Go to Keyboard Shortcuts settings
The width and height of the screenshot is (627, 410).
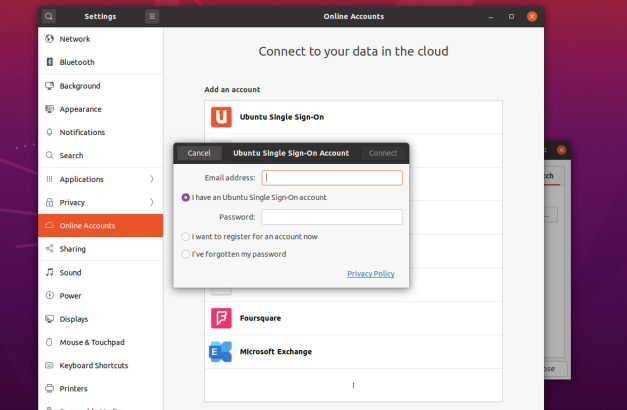point(93,365)
